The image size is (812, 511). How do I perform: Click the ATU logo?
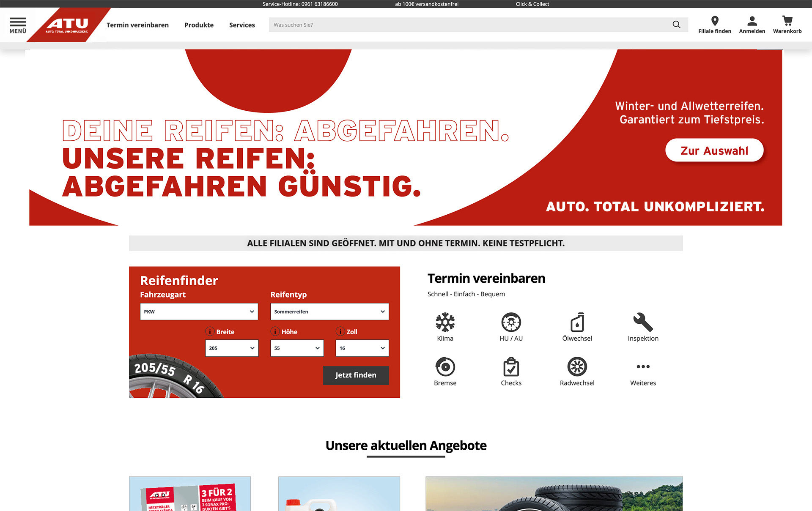click(67, 25)
